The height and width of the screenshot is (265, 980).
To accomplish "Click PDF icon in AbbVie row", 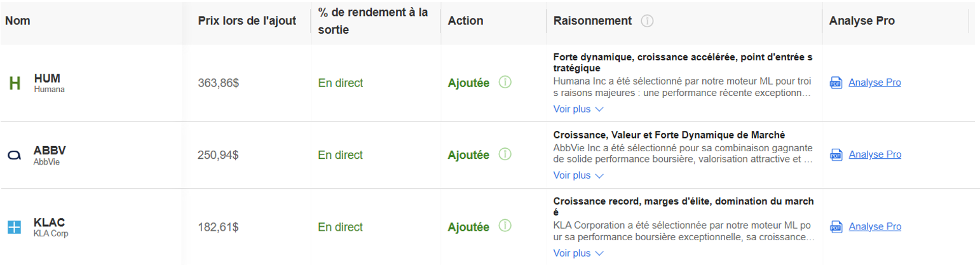I will (x=836, y=155).
